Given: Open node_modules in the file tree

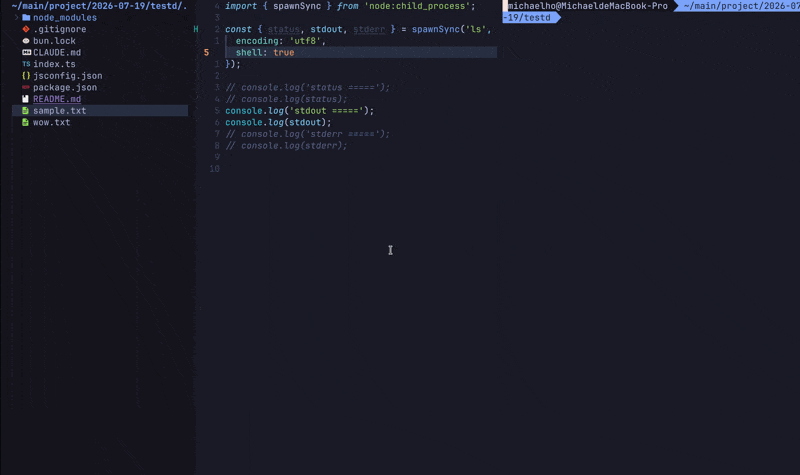Looking at the screenshot, I should (x=65, y=17).
